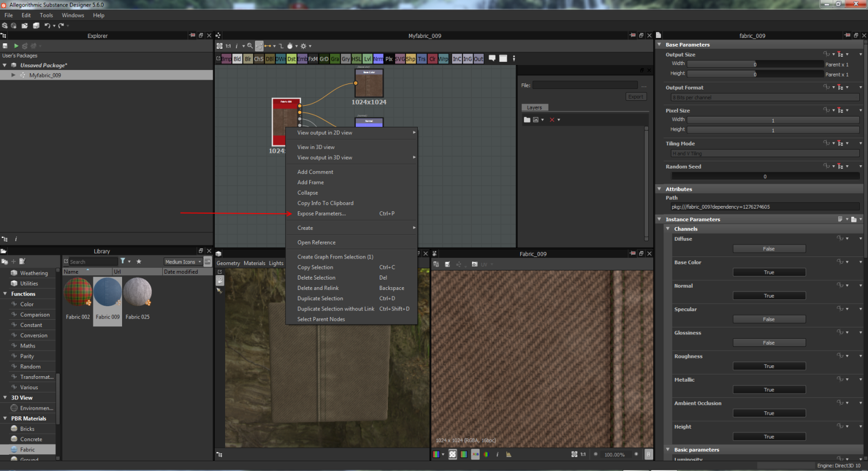Collapse the Attributes section
The width and height of the screenshot is (868, 471).
[659, 189]
